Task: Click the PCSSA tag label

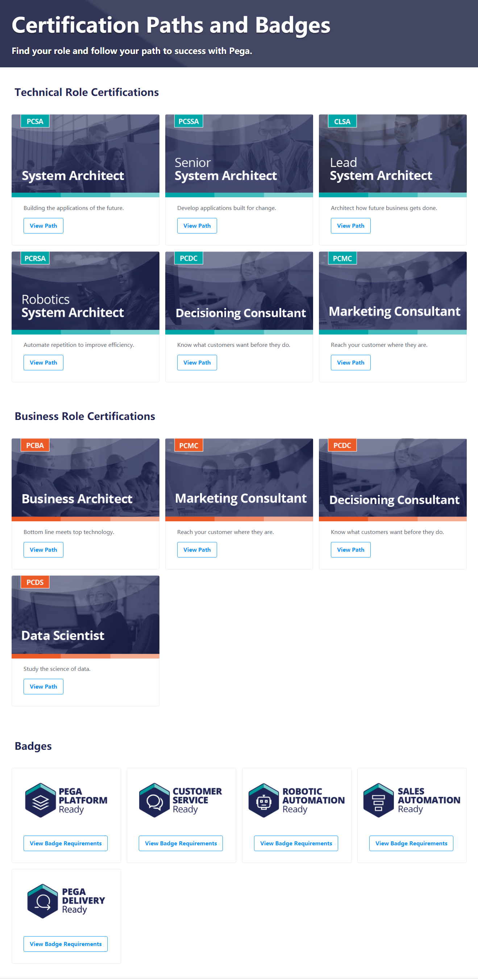Action: point(188,121)
